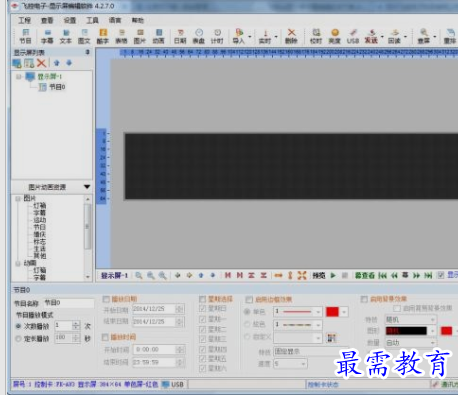
Task: Click the USB toolbar icon
Action: [353, 36]
